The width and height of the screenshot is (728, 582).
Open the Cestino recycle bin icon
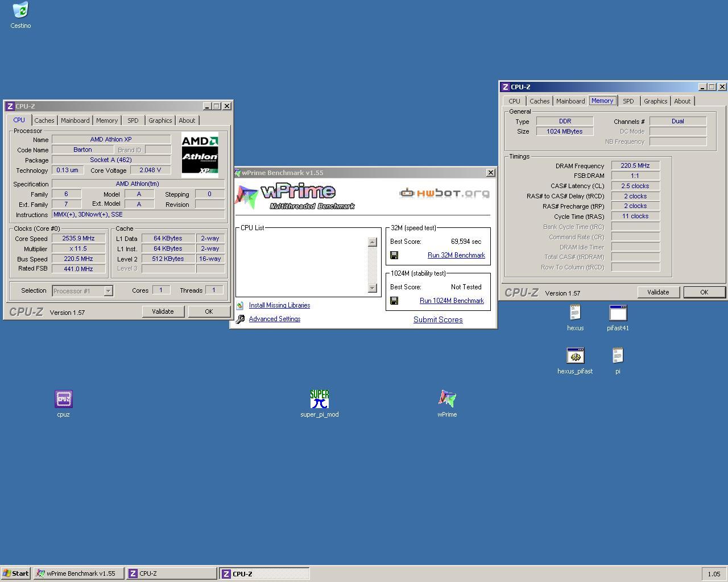(x=20, y=10)
